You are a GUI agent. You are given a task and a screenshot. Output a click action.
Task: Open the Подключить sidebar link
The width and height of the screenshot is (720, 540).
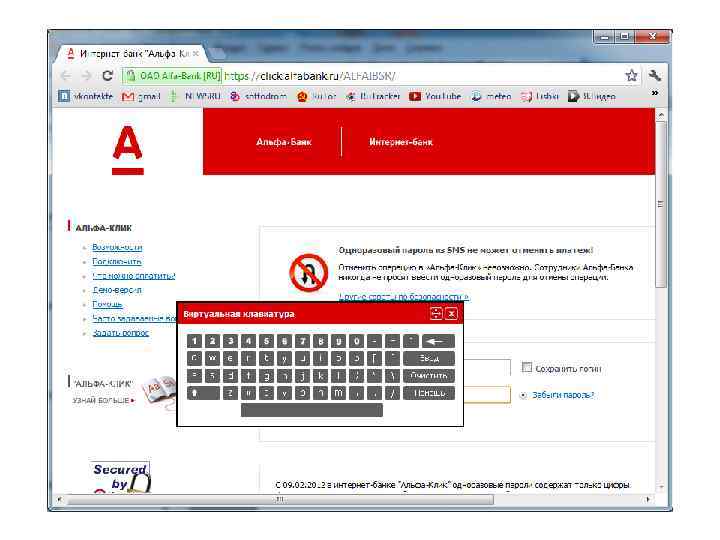[x=117, y=261]
